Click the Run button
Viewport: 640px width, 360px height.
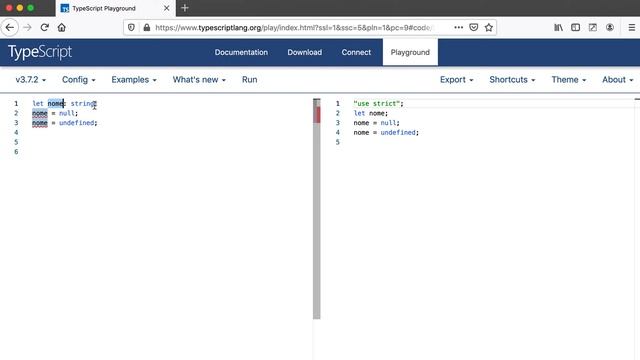[x=249, y=80]
